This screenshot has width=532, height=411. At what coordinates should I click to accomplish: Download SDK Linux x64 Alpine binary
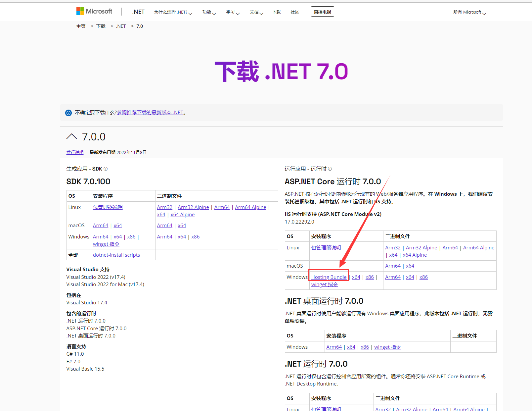[x=183, y=215]
